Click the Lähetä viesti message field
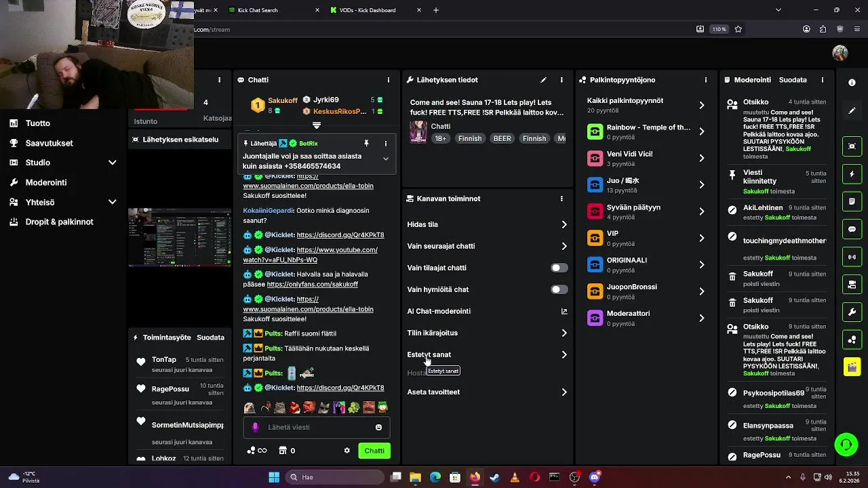 317,427
